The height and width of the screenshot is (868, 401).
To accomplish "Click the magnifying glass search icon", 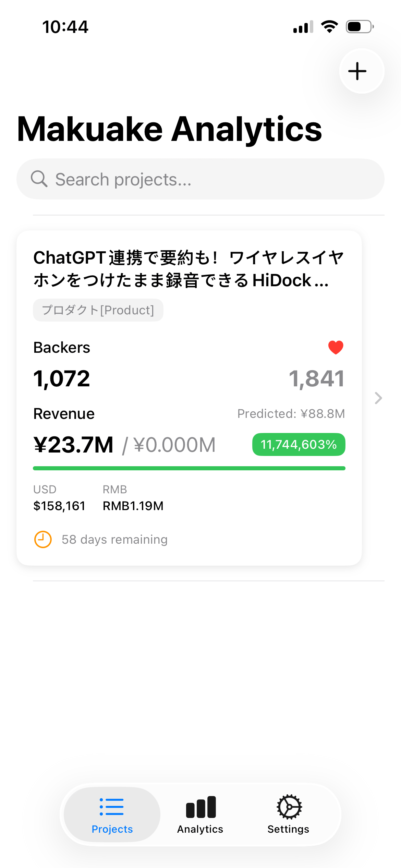I will pyautogui.click(x=39, y=179).
